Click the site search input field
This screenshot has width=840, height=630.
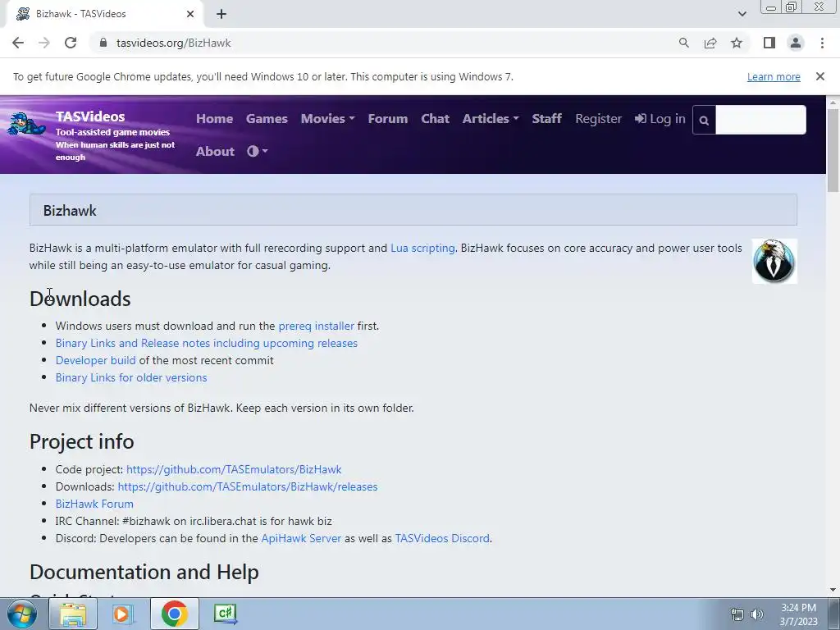(760, 120)
